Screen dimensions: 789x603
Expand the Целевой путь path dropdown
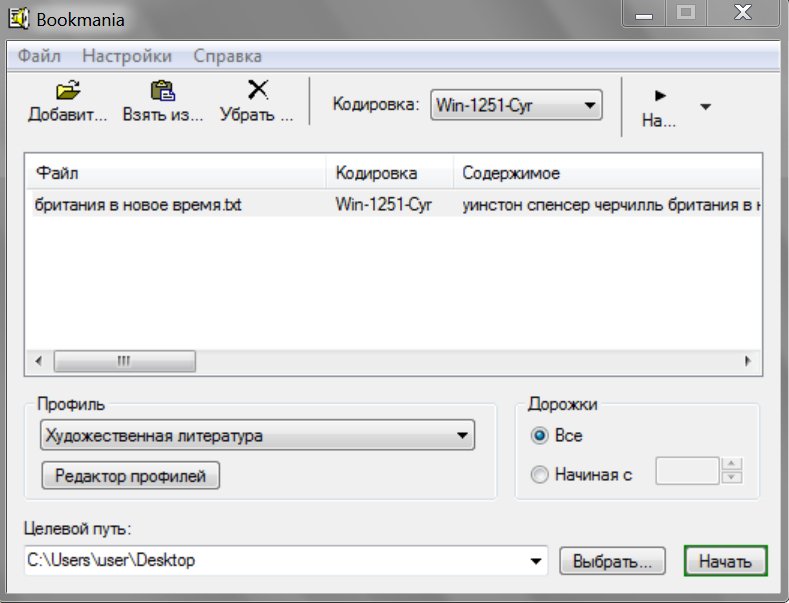pos(536,561)
